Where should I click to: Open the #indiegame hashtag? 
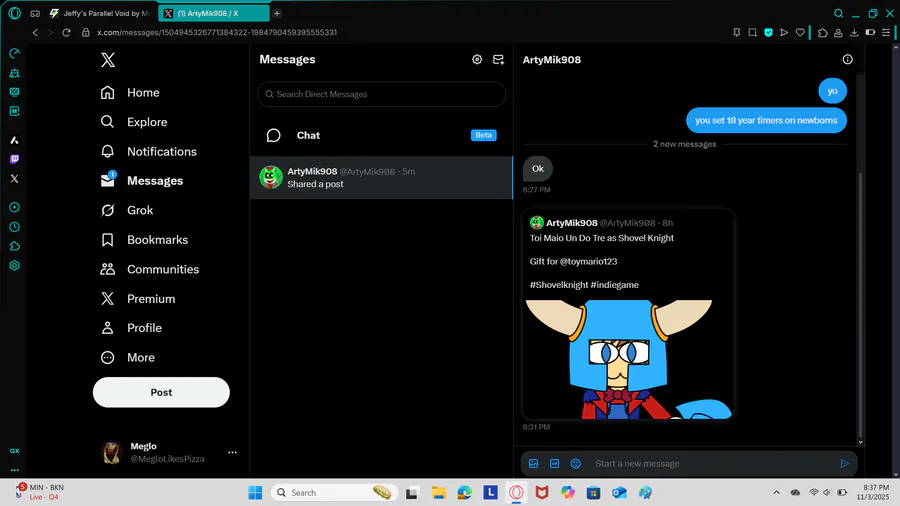pos(614,285)
